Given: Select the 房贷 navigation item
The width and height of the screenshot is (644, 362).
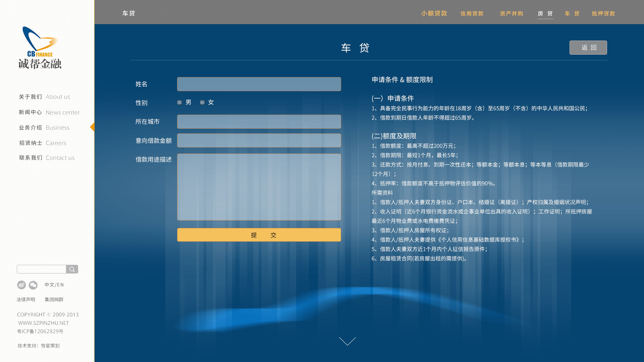Looking at the screenshot, I should (546, 14).
